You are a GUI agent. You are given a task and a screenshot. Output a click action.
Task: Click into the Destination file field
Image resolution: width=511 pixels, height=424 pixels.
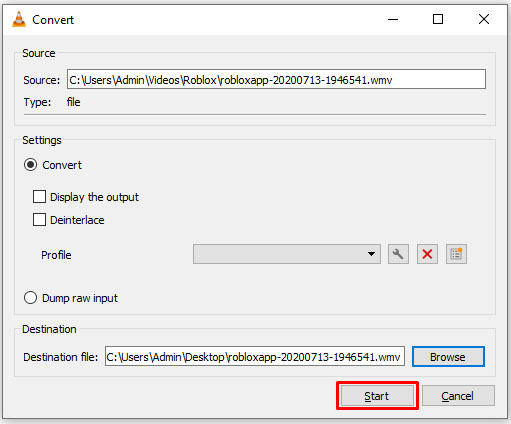[255, 356]
